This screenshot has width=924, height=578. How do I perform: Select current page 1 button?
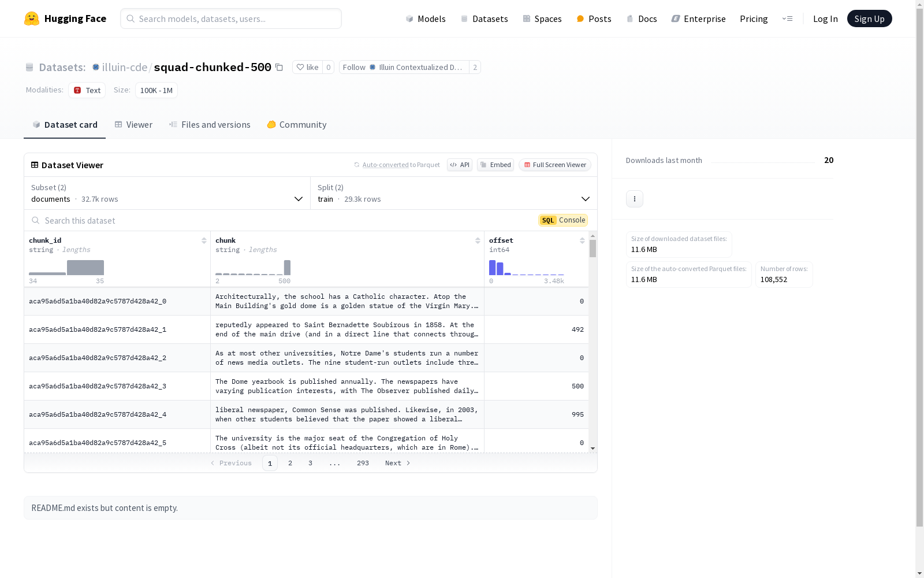270,463
